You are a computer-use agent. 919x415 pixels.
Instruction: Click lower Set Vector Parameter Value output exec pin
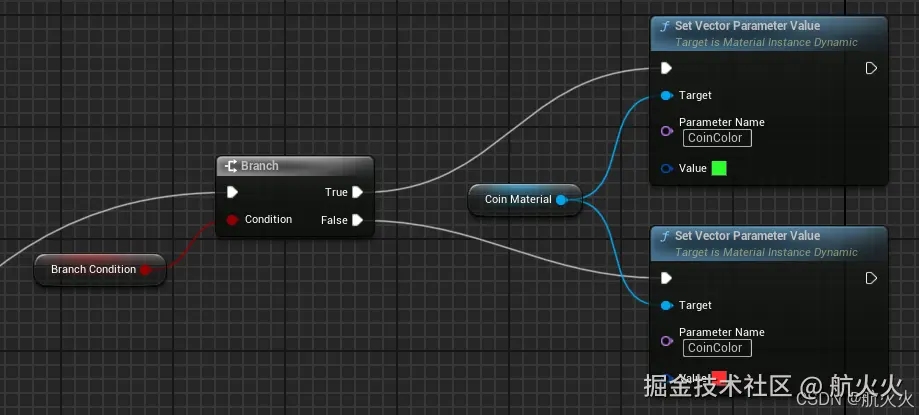point(872,278)
